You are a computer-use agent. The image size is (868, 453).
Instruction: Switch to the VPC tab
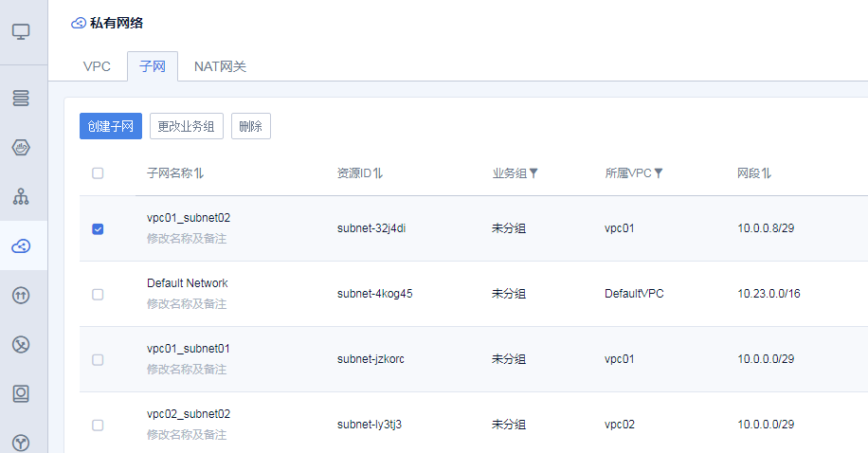click(x=97, y=66)
